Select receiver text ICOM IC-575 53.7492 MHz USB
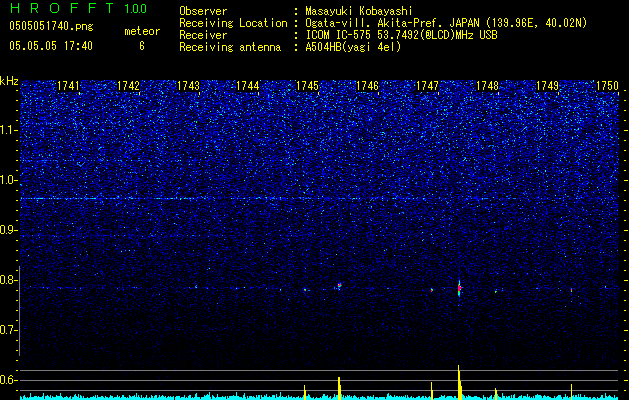 (401, 35)
